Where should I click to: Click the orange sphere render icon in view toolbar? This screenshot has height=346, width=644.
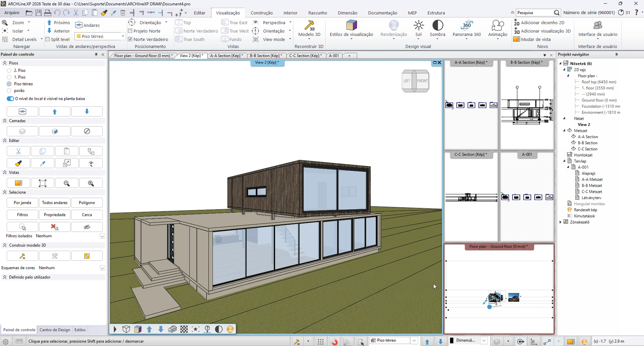tap(230, 329)
